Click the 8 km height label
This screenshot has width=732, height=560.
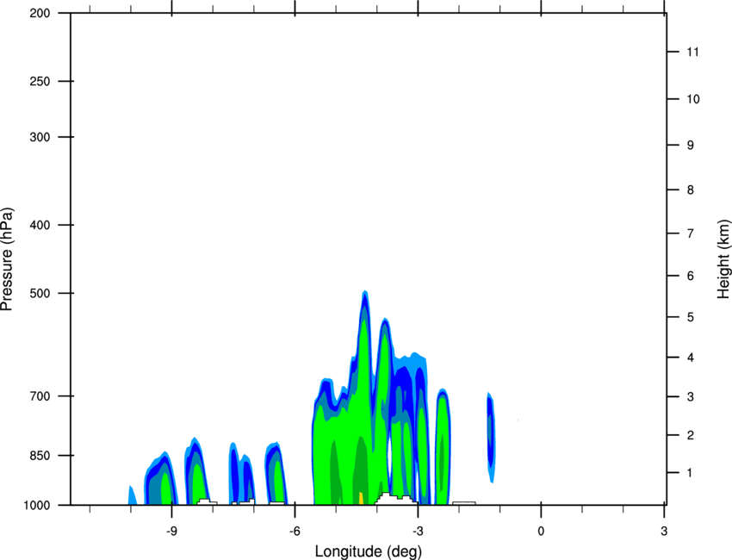pyautogui.click(x=691, y=190)
